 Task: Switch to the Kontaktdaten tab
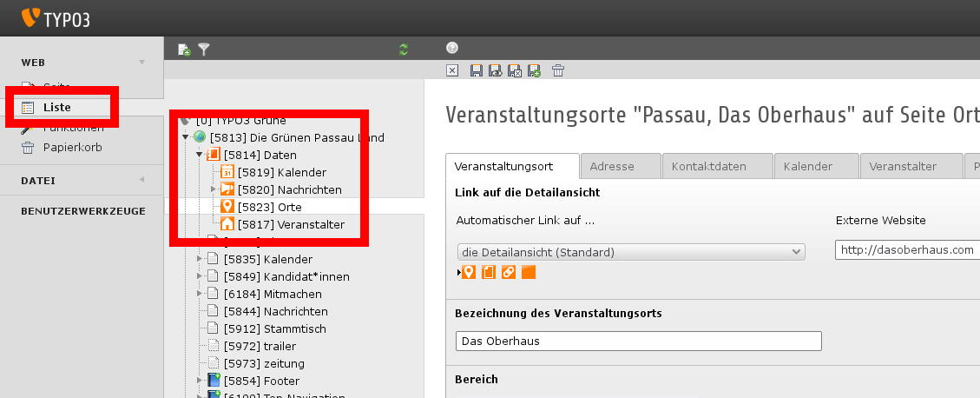coord(715,166)
